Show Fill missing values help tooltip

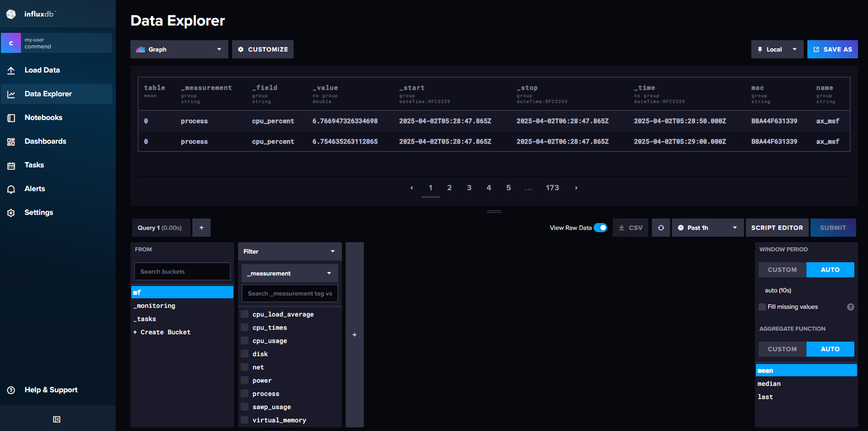pyautogui.click(x=850, y=307)
